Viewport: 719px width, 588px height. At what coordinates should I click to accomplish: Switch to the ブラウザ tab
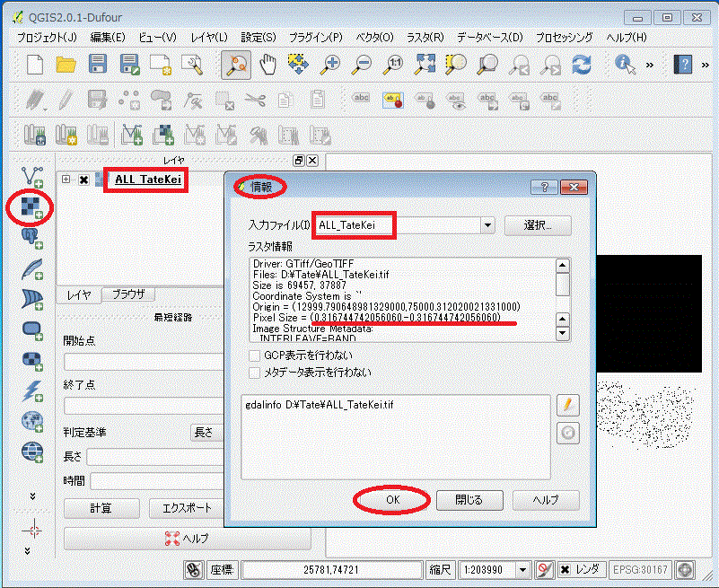[x=128, y=294]
